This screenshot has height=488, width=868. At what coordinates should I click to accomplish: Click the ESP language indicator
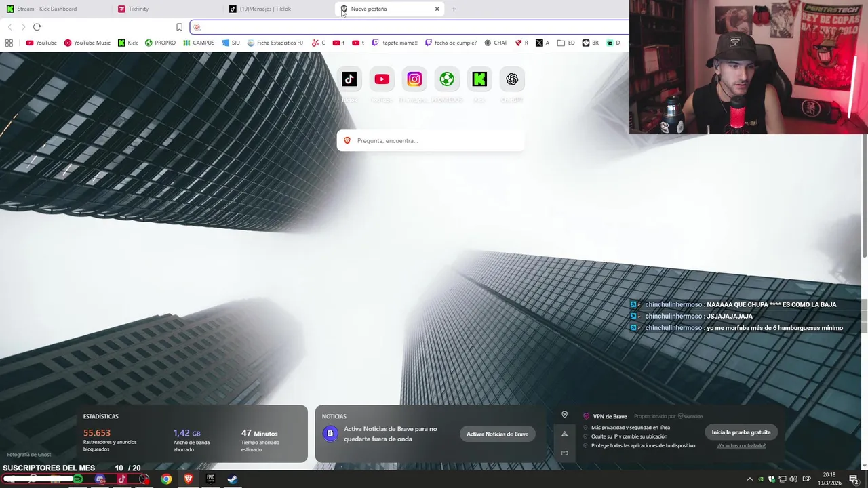(x=807, y=479)
